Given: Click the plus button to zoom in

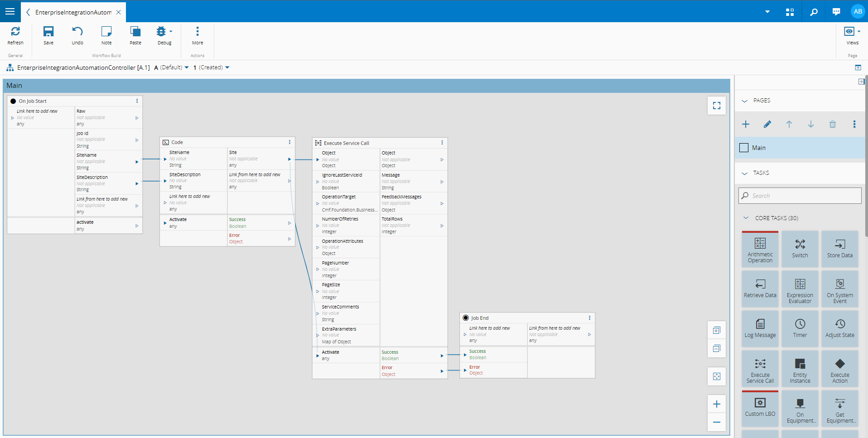Looking at the screenshot, I should pyautogui.click(x=716, y=404).
